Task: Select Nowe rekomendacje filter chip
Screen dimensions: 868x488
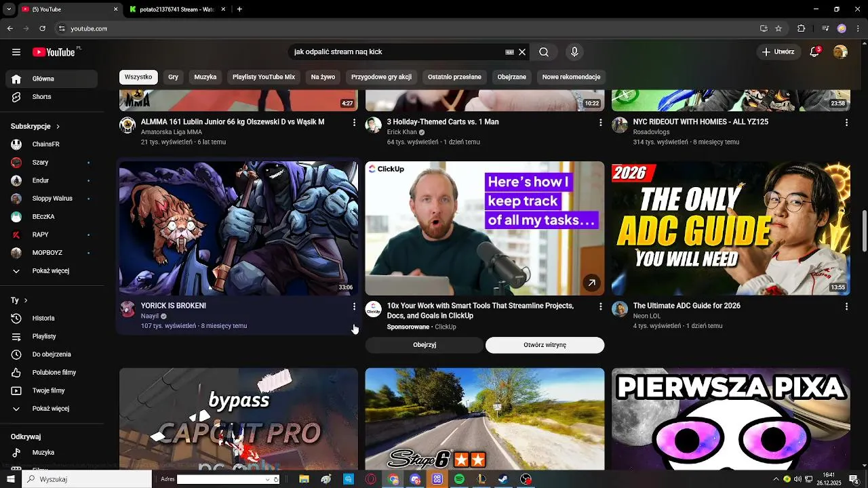Action: point(571,77)
